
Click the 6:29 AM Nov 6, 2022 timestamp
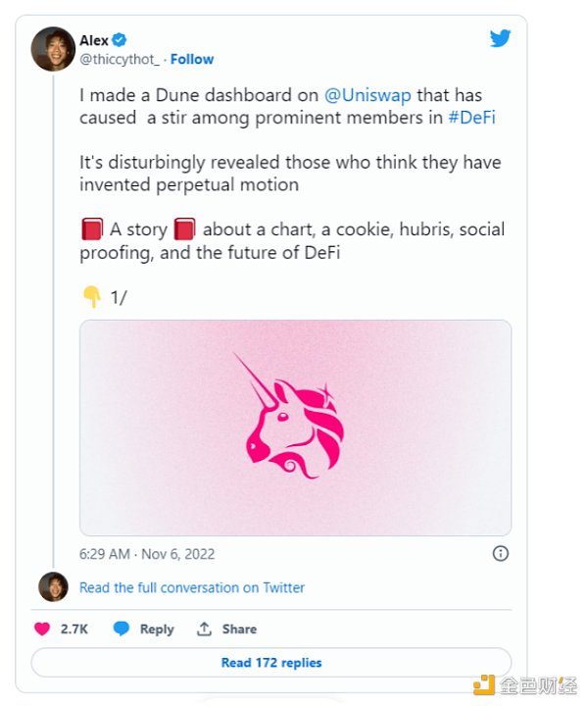click(145, 553)
